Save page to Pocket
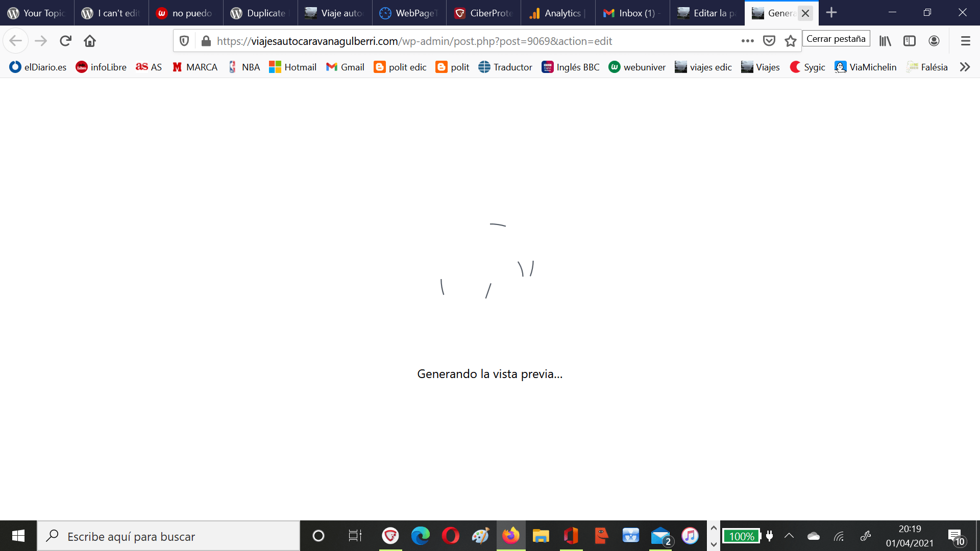980x551 pixels. (x=769, y=41)
